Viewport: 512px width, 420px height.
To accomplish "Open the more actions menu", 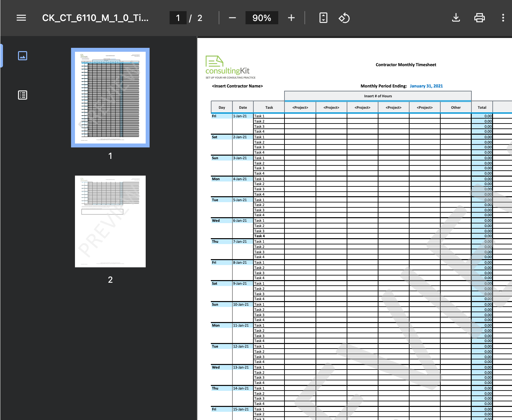I will coord(503,18).
